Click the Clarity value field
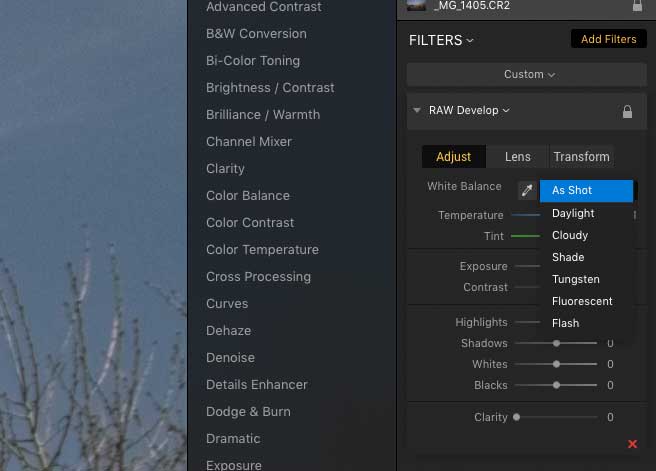 (610, 417)
